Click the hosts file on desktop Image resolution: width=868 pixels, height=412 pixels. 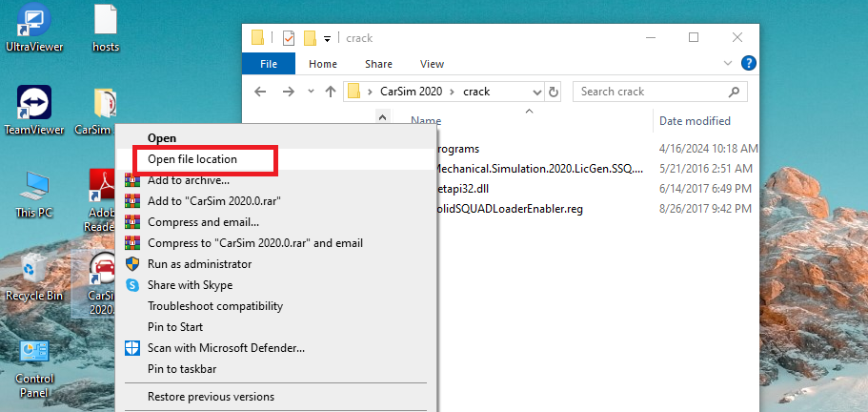105,24
